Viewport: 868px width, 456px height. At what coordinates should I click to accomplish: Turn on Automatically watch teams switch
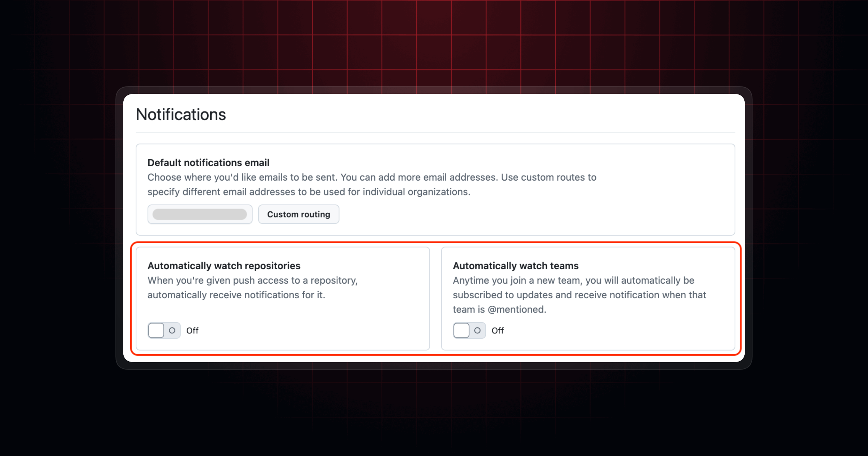[469, 330]
